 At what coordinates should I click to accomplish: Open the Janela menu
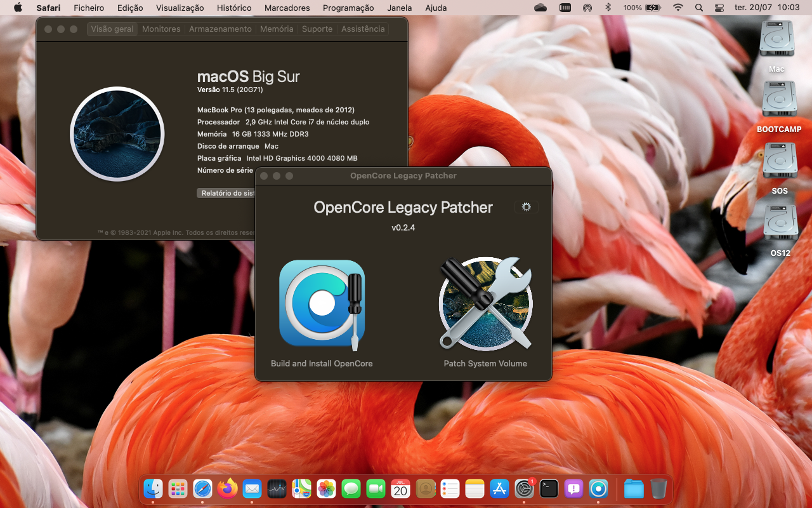pos(399,8)
